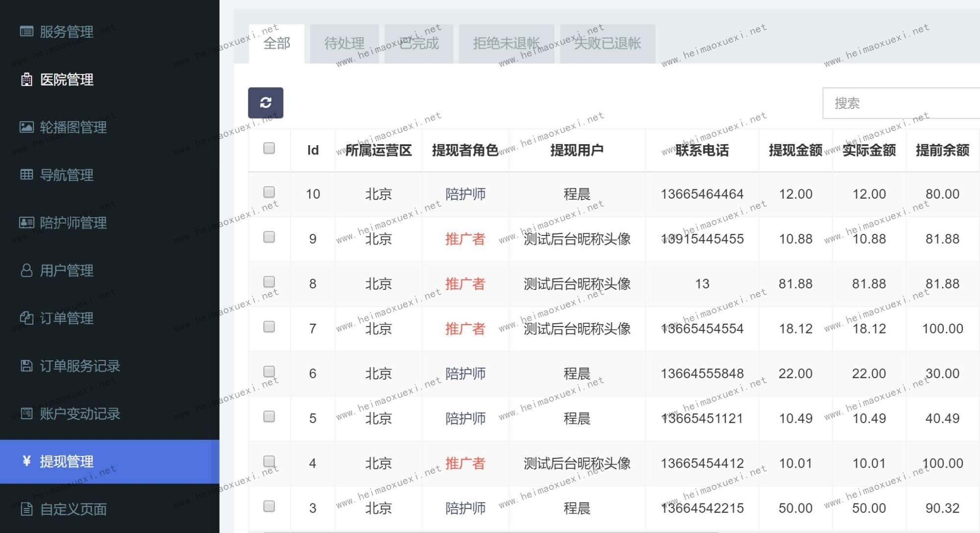Click the 自定义页面 document icon
The width and height of the screenshot is (980, 533).
tap(26, 509)
